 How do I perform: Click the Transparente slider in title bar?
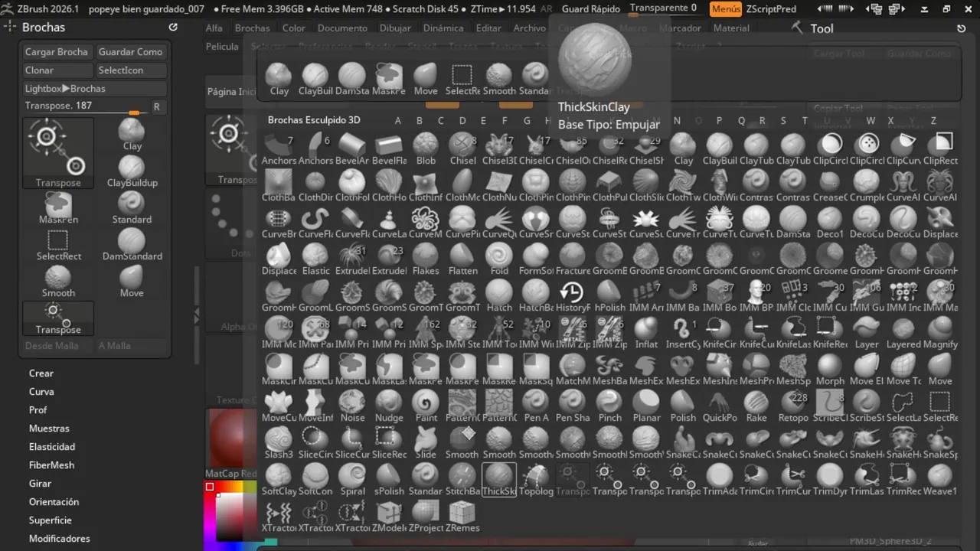tap(664, 8)
